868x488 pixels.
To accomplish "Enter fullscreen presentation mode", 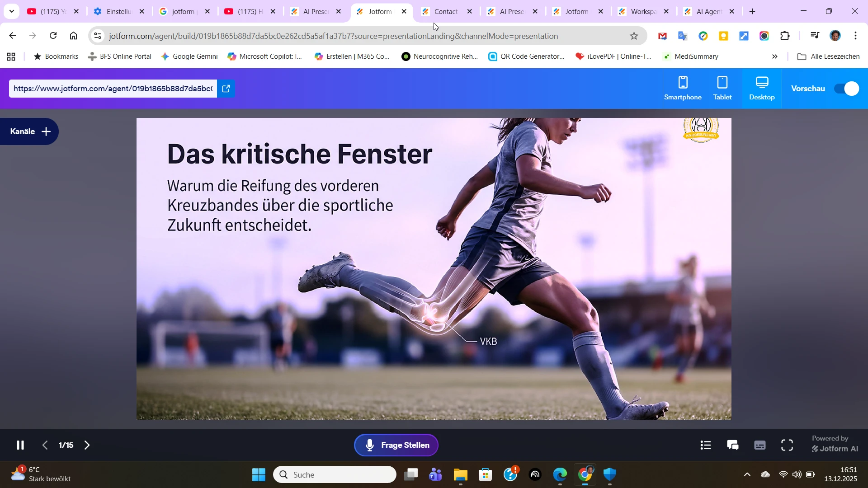I will pyautogui.click(x=787, y=445).
